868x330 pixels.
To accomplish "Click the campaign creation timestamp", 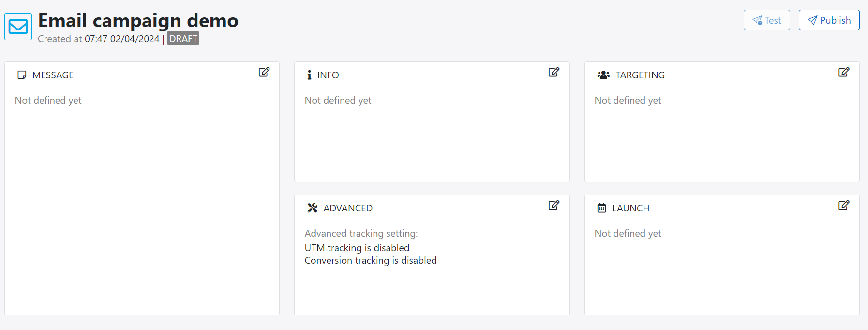I will point(122,39).
